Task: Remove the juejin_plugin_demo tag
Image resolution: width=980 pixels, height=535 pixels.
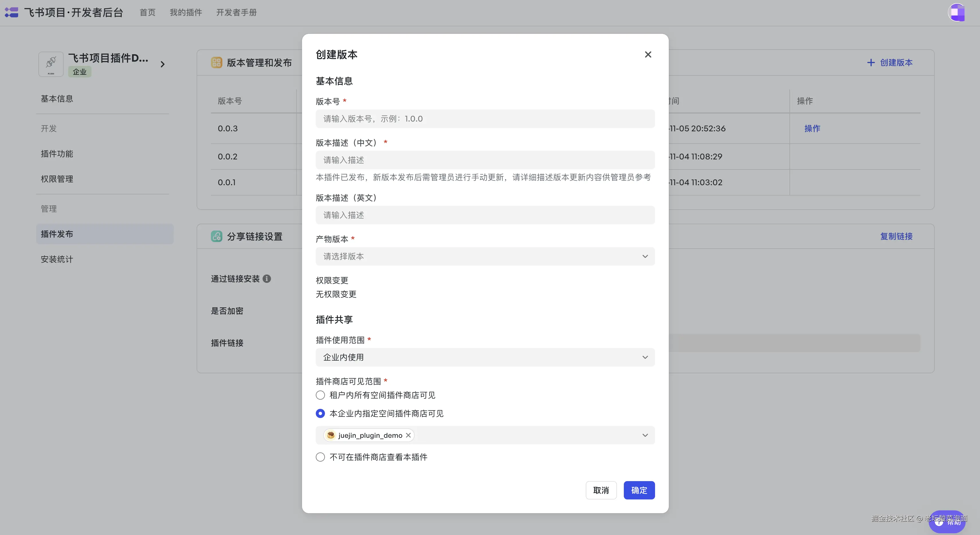Action: pos(408,435)
